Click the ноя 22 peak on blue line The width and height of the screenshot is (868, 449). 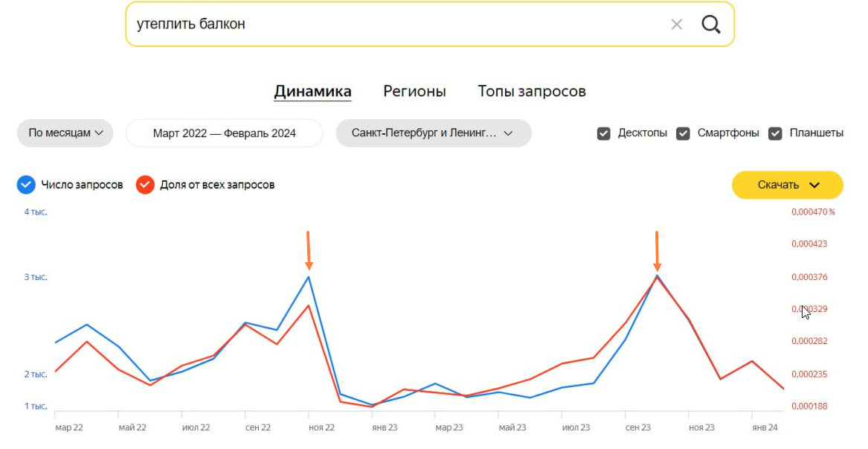click(x=309, y=277)
